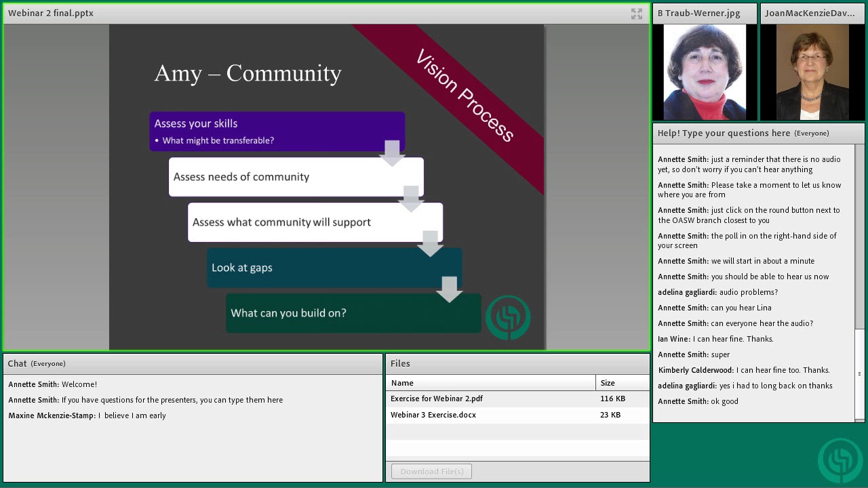Click 'we will start in about a minute' message
Screen dimensions: 868x488
(x=736, y=261)
